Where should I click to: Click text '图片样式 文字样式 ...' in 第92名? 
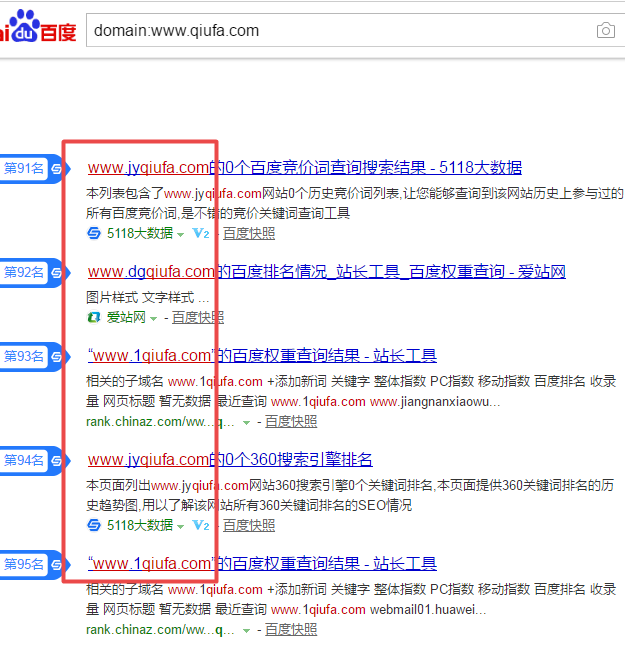pyautogui.click(x=148, y=297)
